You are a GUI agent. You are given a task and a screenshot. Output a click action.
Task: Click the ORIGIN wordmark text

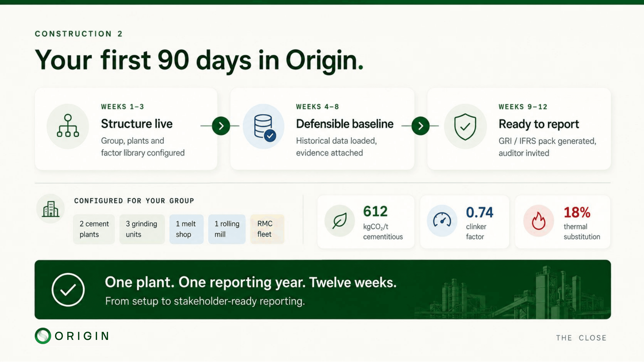(82, 336)
